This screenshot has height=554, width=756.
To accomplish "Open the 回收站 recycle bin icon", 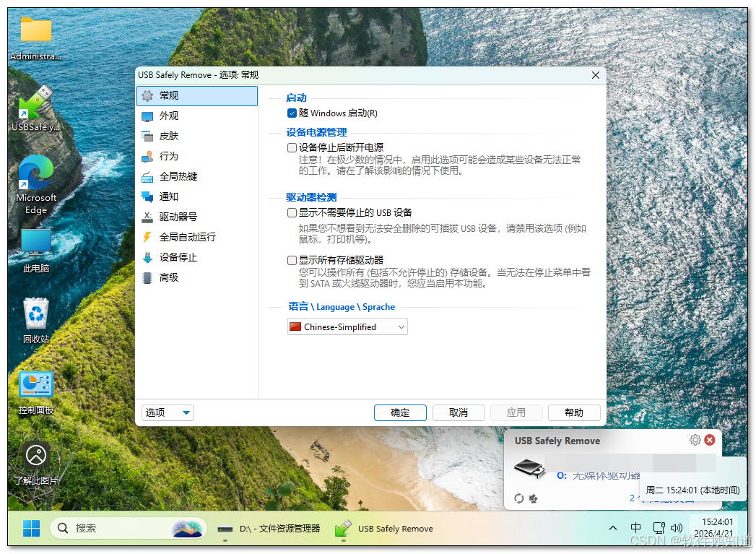I will pos(35,321).
